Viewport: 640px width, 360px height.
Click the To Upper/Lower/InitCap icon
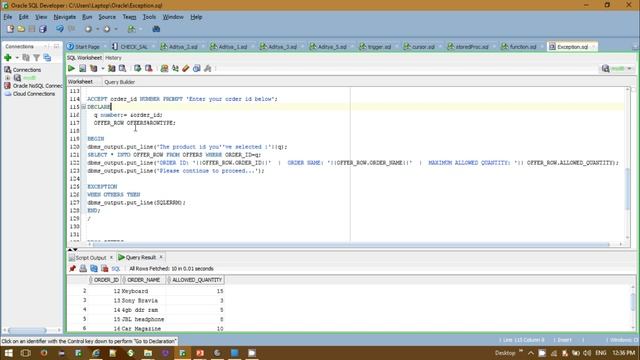tap(175, 69)
